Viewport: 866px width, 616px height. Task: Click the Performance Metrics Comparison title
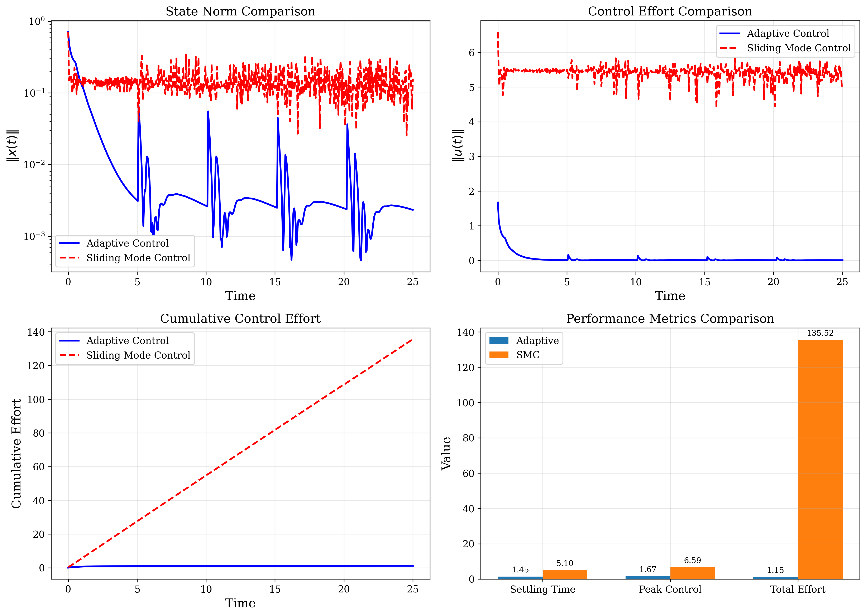point(670,319)
